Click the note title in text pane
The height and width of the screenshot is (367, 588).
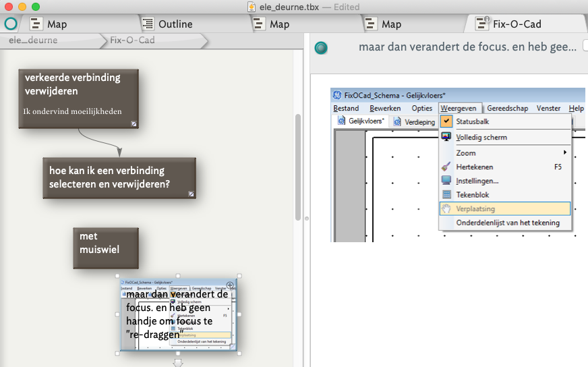click(467, 47)
